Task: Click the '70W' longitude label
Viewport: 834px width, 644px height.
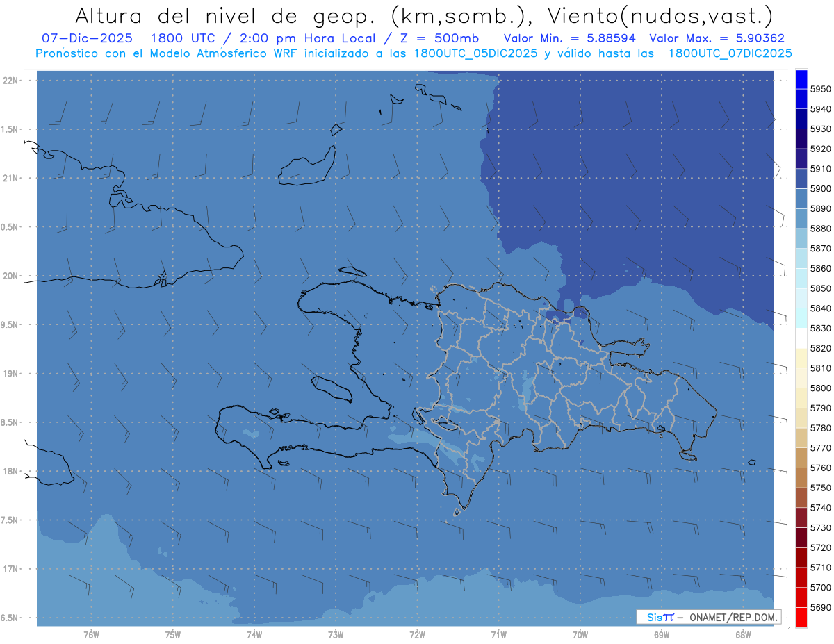Action: click(x=580, y=635)
